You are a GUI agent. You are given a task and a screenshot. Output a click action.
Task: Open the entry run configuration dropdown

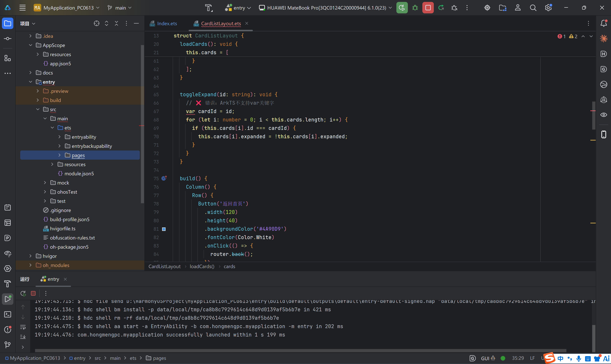point(238,8)
